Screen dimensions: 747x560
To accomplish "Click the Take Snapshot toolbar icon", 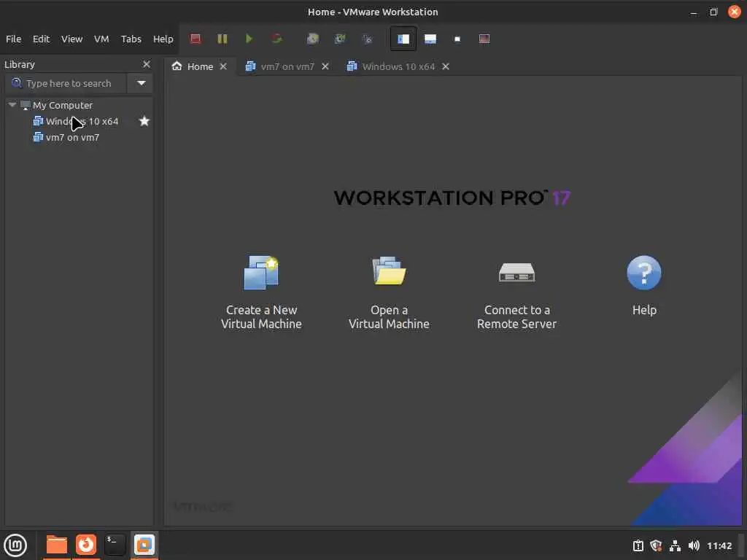I will click(x=312, y=39).
